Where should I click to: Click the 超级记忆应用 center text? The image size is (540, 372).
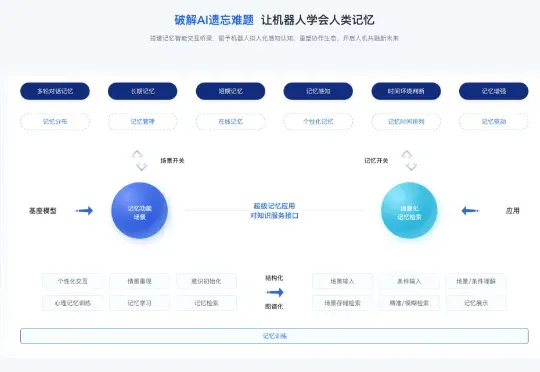pos(274,206)
